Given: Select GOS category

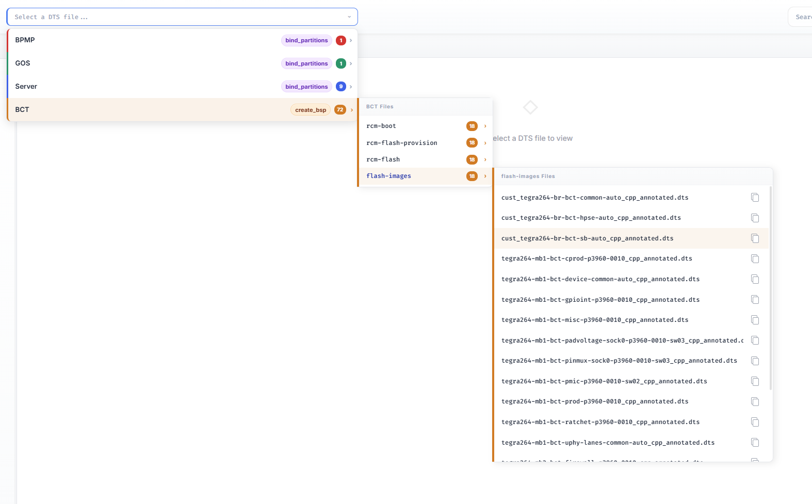Looking at the screenshot, I should click(182, 63).
